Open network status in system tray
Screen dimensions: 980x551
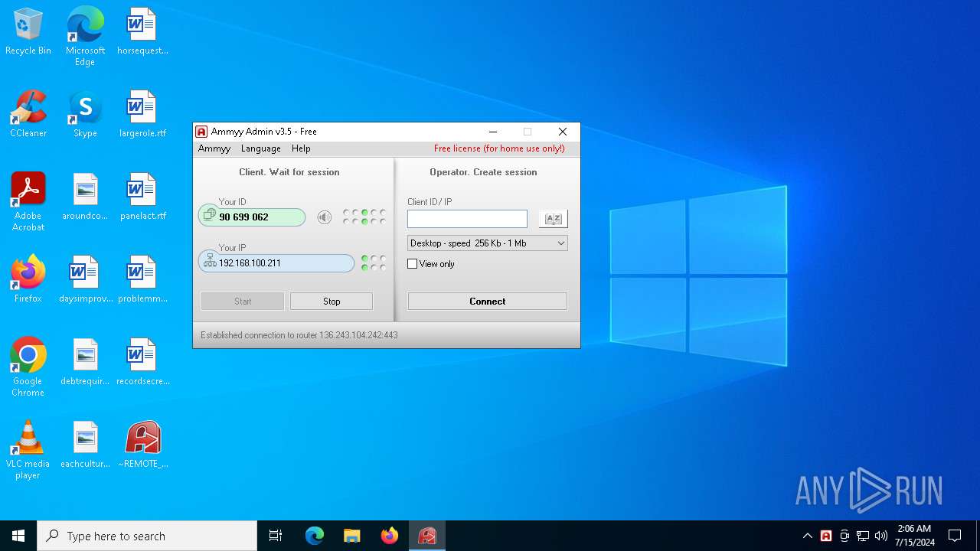(x=863, y=536)
